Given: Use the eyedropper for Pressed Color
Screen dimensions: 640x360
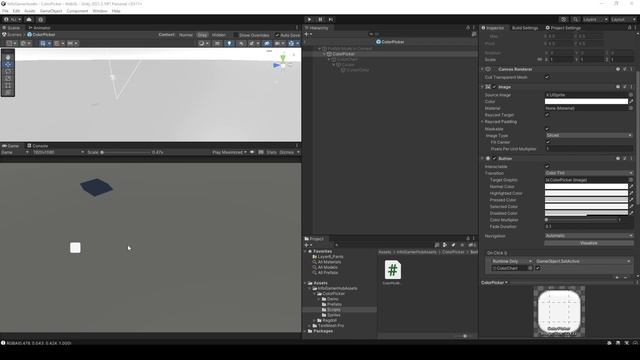Looking at the screenshot, I should 631,200.
